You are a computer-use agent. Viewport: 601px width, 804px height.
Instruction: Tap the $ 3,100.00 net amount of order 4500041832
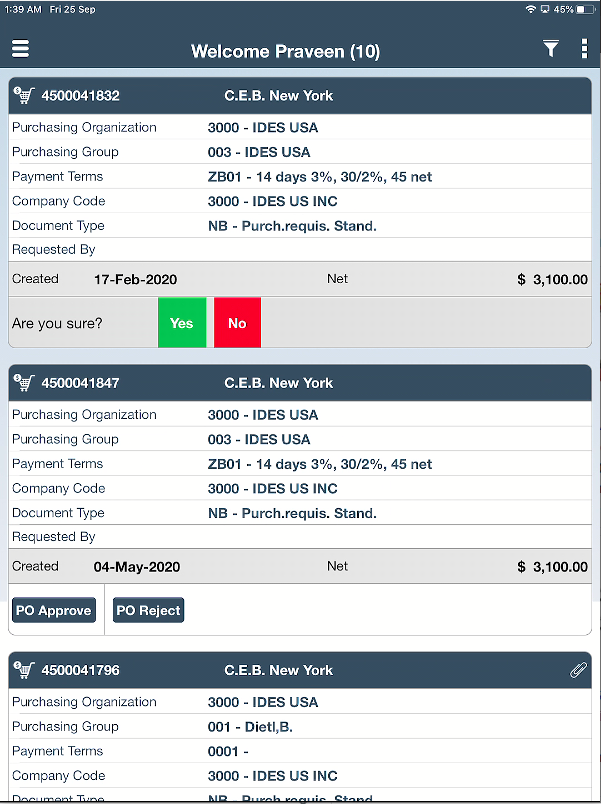pyautogui.click(x=553, y=279)
